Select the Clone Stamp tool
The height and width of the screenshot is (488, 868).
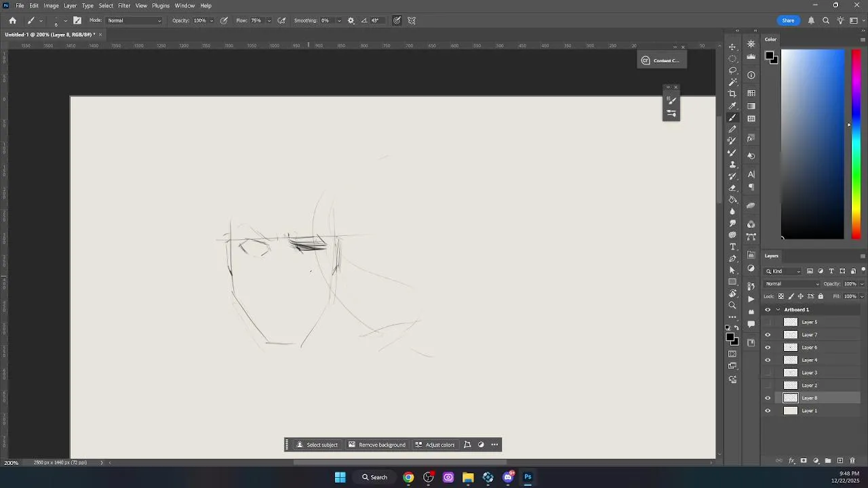[732, 165]
